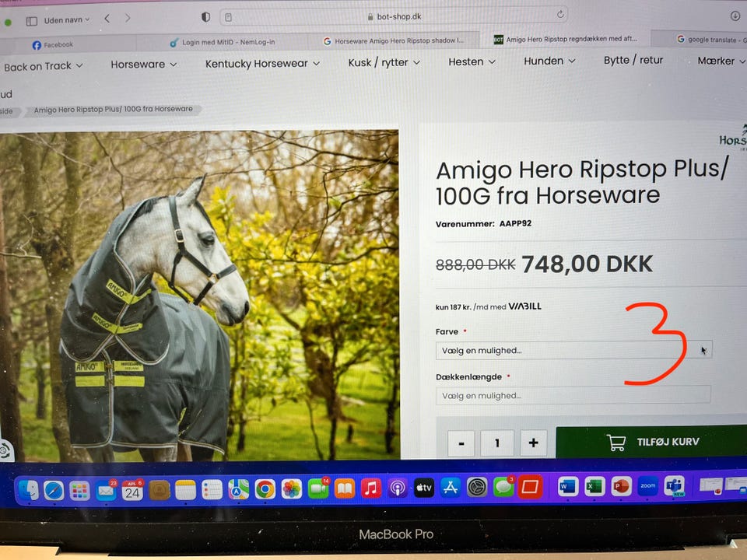747x560 pixels.
Task: Open Photos app in the Dock
Action: coord(292,489)
